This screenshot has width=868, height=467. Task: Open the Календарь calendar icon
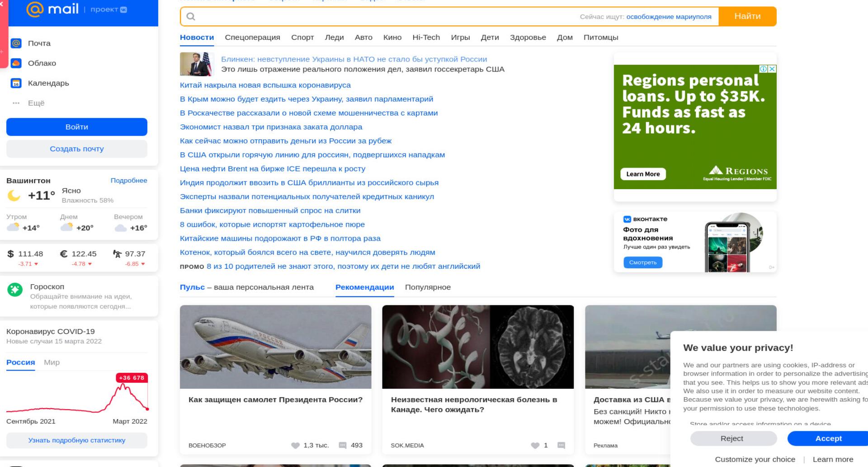16,83
